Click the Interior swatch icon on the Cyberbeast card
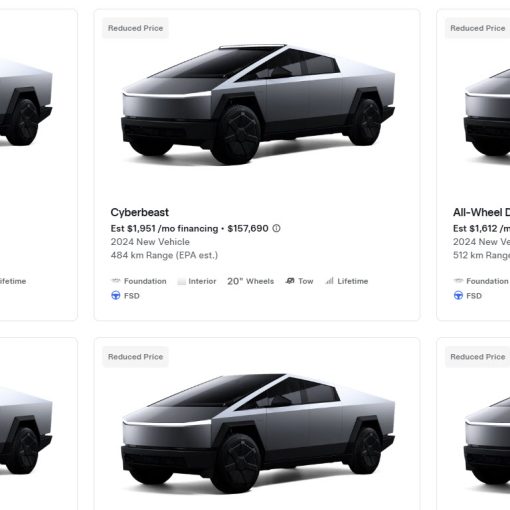Screen dimensions: 510x510 click(181, 281)
